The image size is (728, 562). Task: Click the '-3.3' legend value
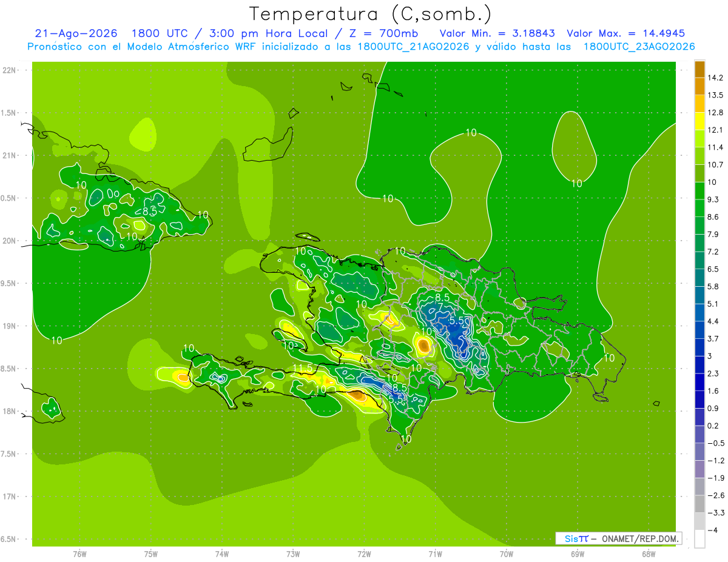point(715,513)
